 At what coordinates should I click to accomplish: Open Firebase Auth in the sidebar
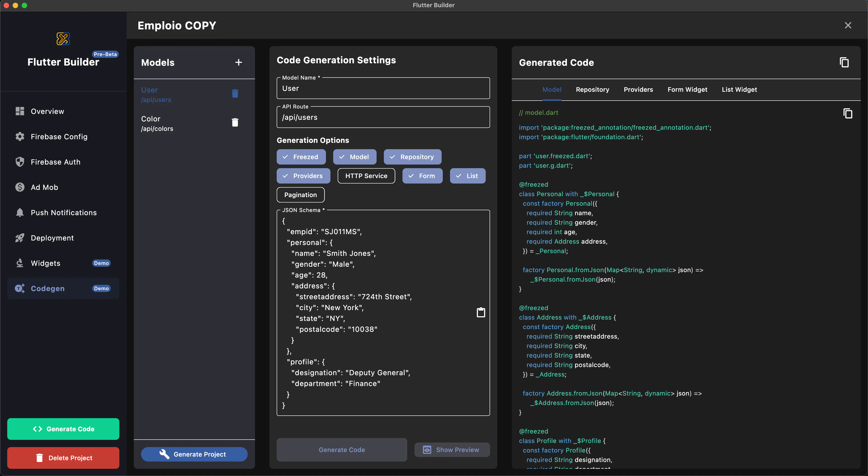(x=63, y=162)
